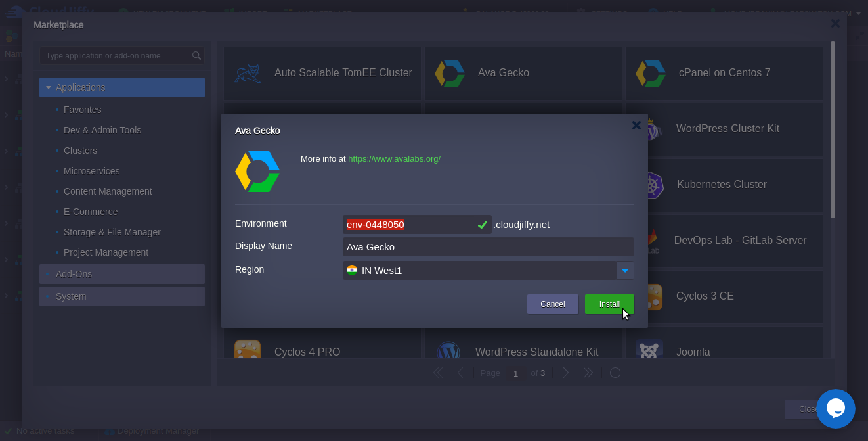Click the Cyclos 4 PRO icon
Image resolution: width=868 pixels, height=441 pixels.
tap(248, 351)
